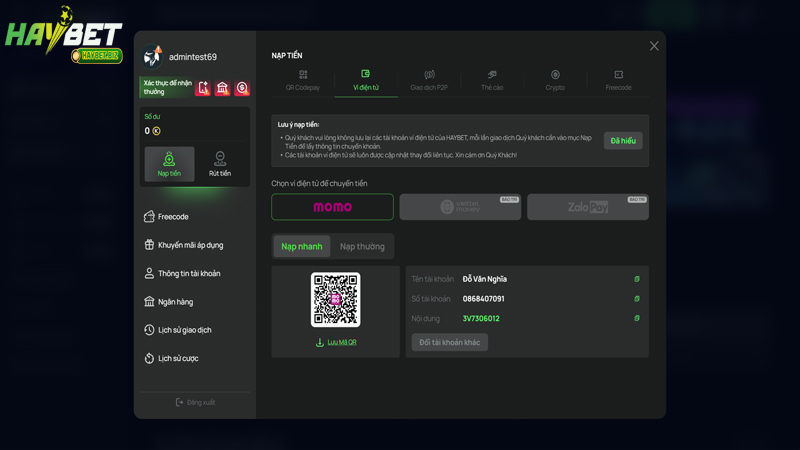Click the admintest69 profile avatar
This screenshot has height=450, width=800.
tap(153, 57)
